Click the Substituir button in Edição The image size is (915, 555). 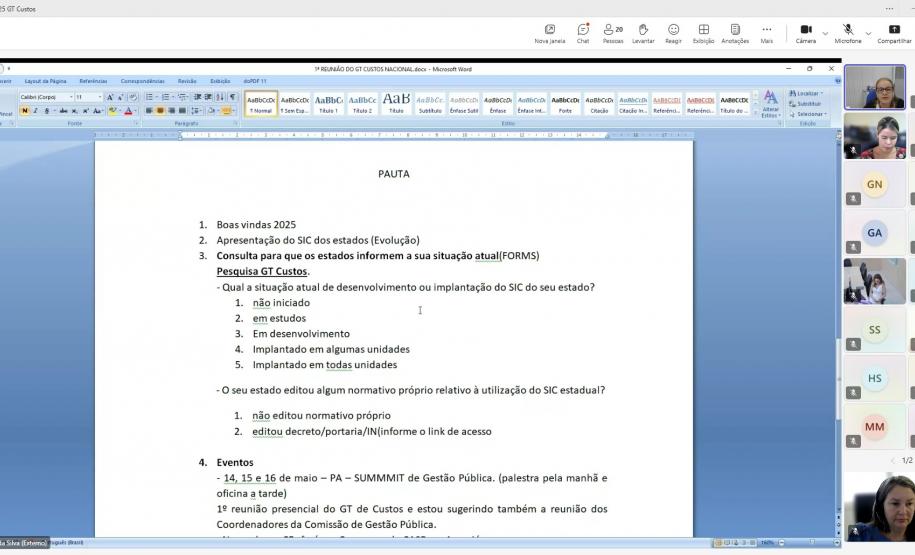tap(806, 103)
